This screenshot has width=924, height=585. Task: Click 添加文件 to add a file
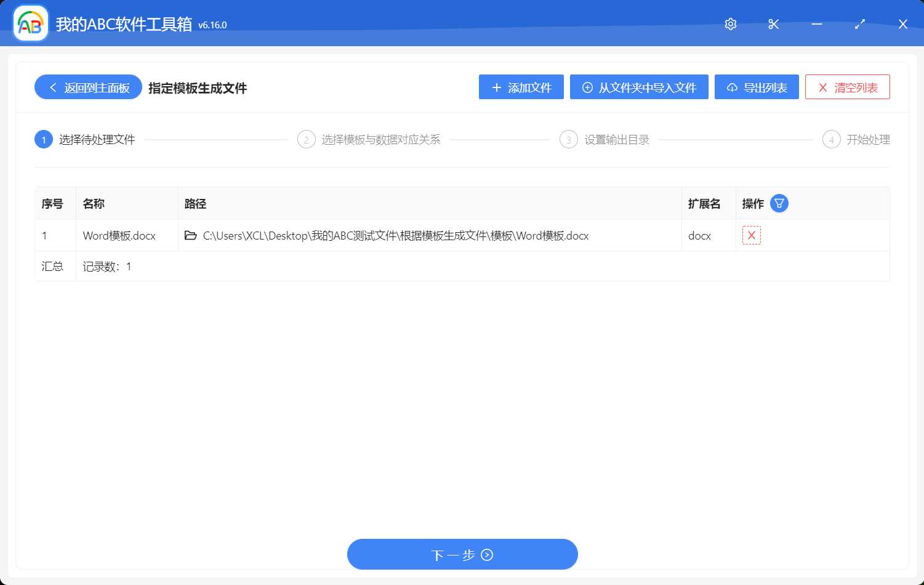tap(521, 87)
